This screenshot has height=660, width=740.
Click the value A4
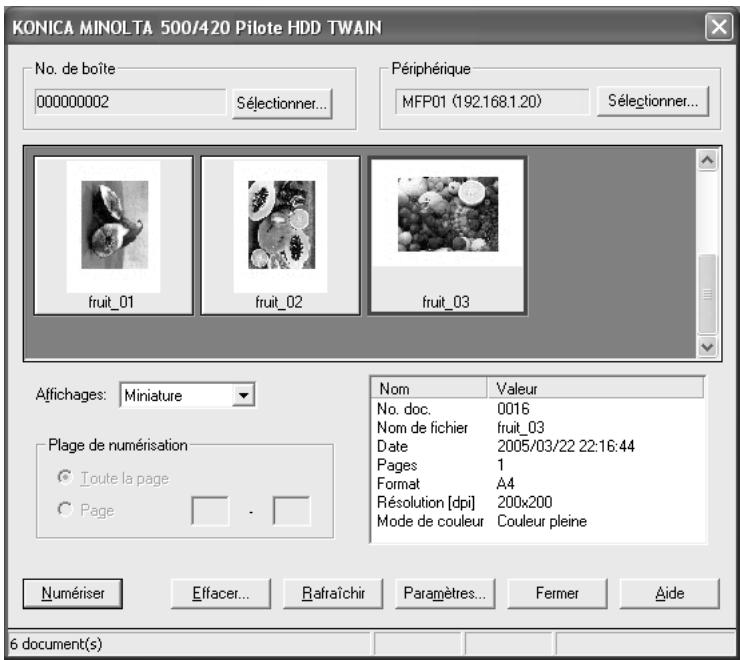[x=505, y=483]
